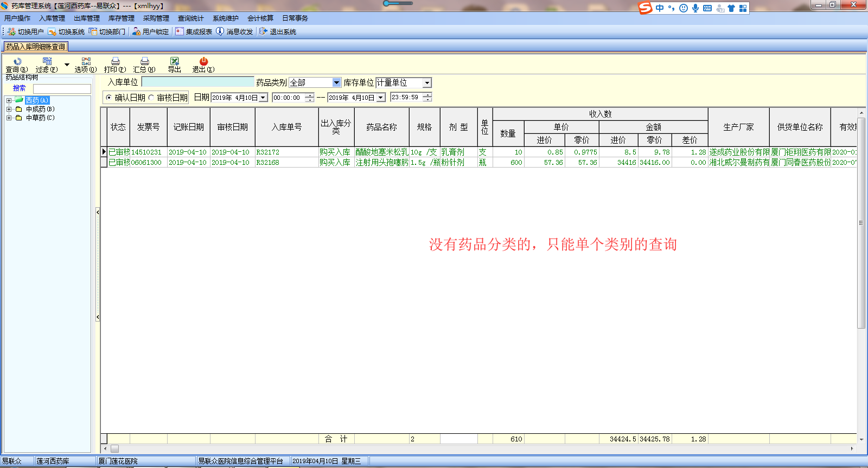This screenshot has height=468, width=868.
Task: Click the 退出系统 exit system icon
Action: (x=263, y=31)
